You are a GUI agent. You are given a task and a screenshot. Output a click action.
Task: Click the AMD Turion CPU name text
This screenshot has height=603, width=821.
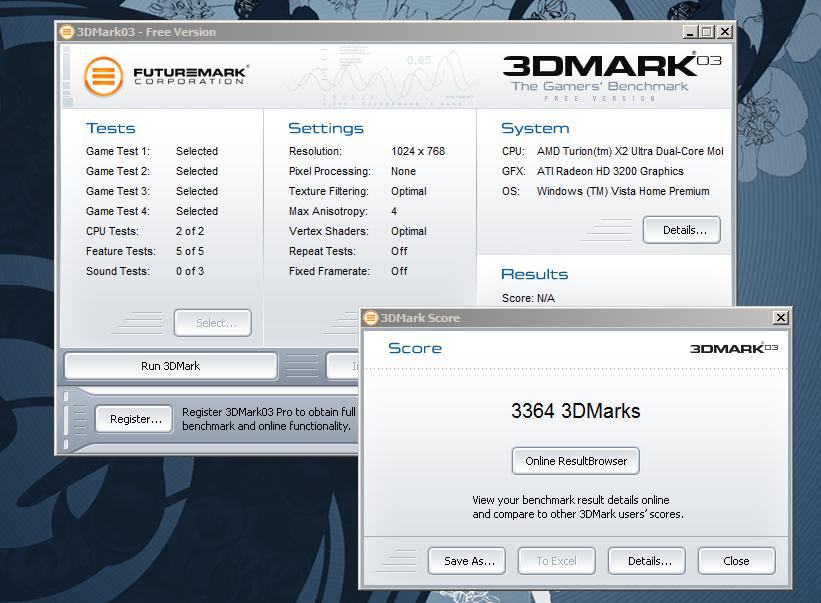coord(630,151)
